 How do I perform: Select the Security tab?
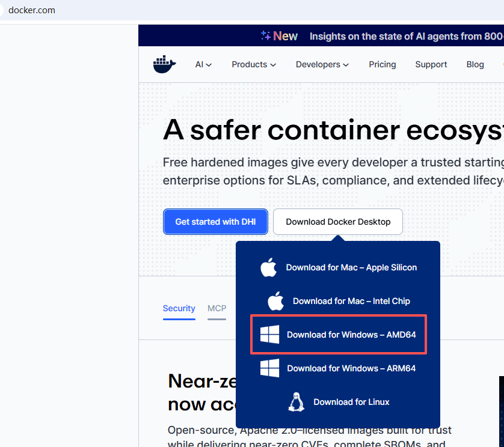click(x=179, y=309)
